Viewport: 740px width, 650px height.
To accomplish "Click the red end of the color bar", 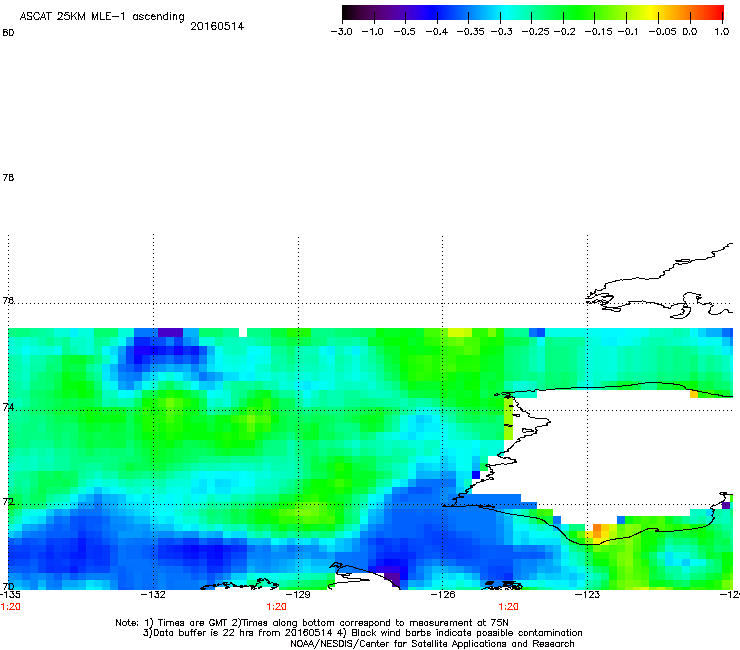I will tap(716, 12).
